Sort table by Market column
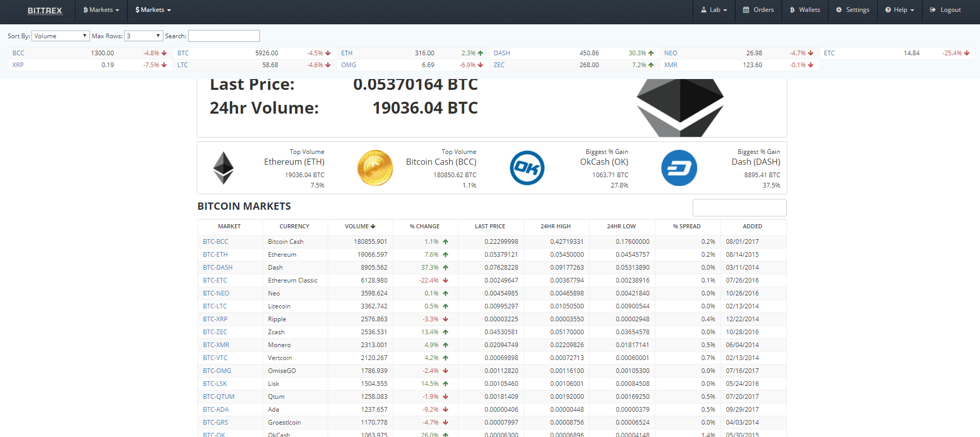This screenshot has height=437, width=980. tap(229, 226)
